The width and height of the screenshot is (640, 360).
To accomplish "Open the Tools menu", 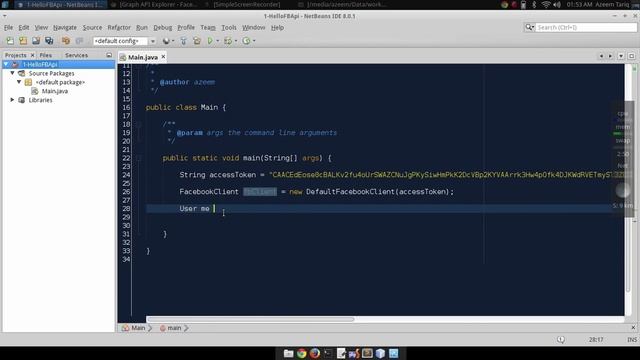I will click(229, 27).
